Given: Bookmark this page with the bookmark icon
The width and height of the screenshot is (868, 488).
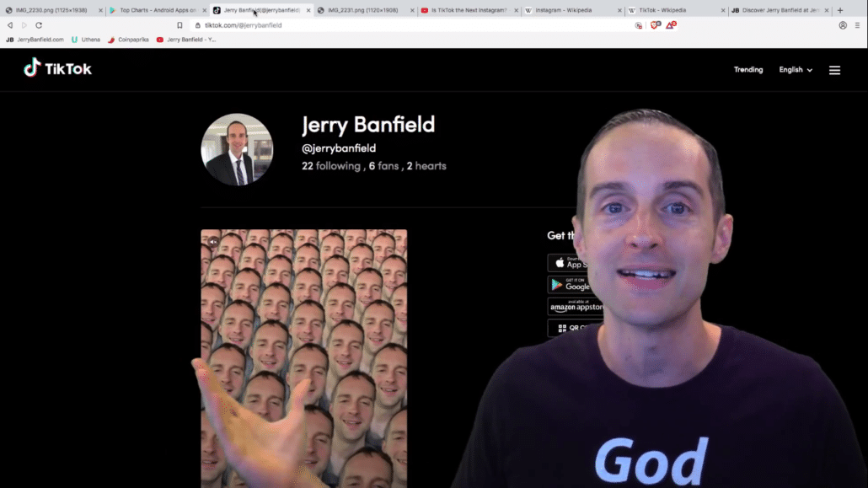Looking at the screenshot, I should click(x=179, y=25).
